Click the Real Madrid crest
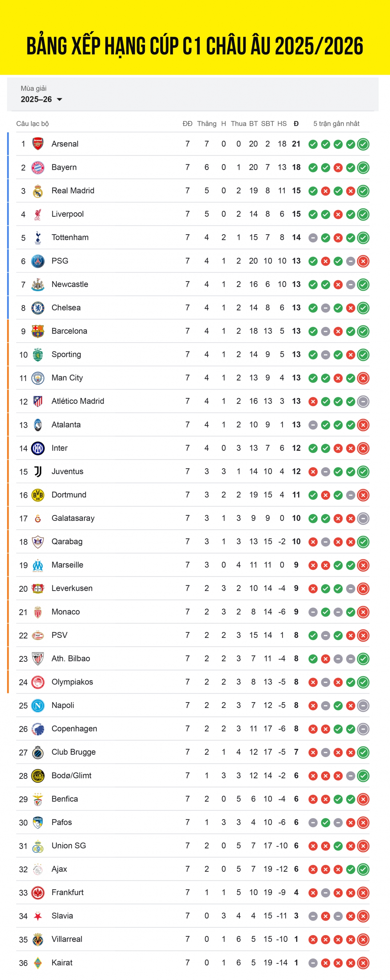 pyautogui.click(x=38, y=191)
